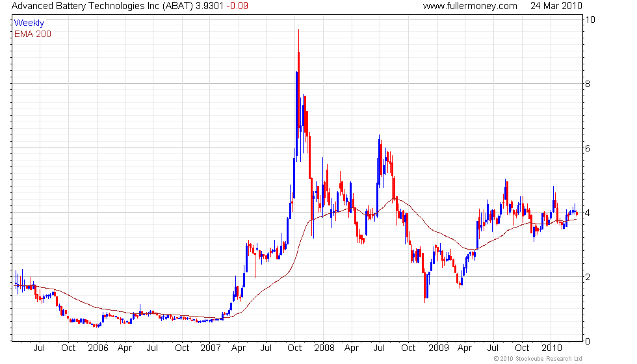The height and width of the screenshot is (364, 637).
Task: Click the y-axis label 2
Action: point(588,277)
